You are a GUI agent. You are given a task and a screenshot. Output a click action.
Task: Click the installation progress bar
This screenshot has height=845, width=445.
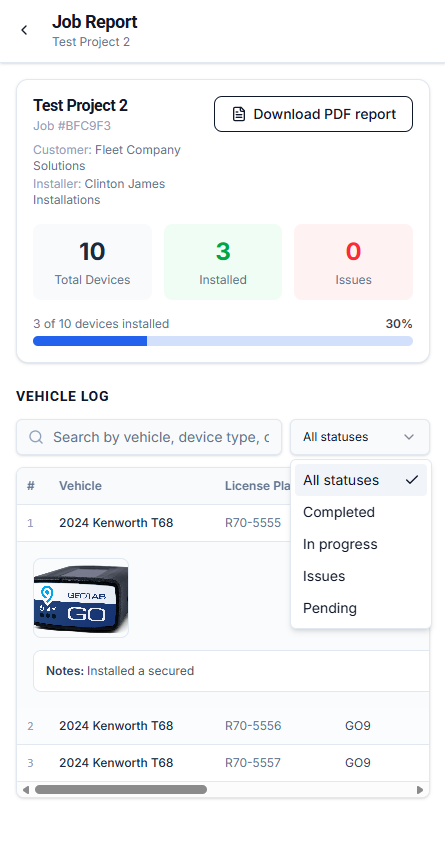[x=223, y=341]
